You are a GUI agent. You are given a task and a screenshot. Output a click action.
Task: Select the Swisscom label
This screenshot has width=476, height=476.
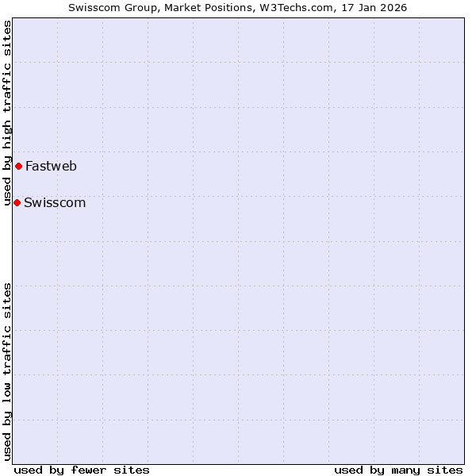pyautogui.click(x=55, y=202)
